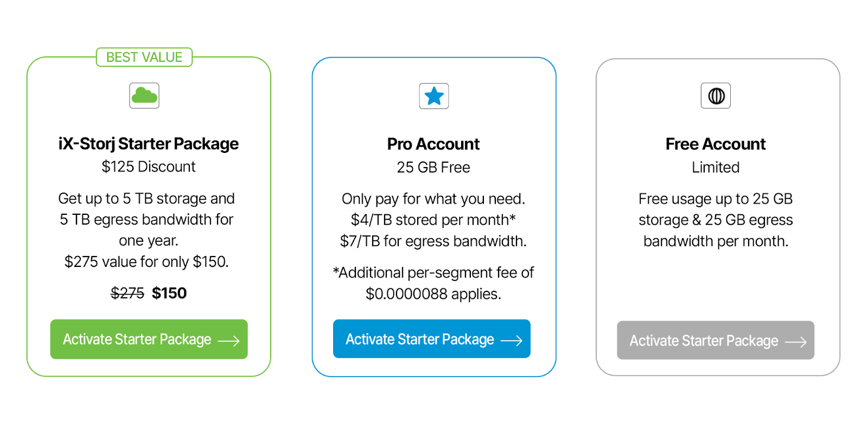Click the arrow on green Activate button
The image size is (868, 434).
coord(228,341)
